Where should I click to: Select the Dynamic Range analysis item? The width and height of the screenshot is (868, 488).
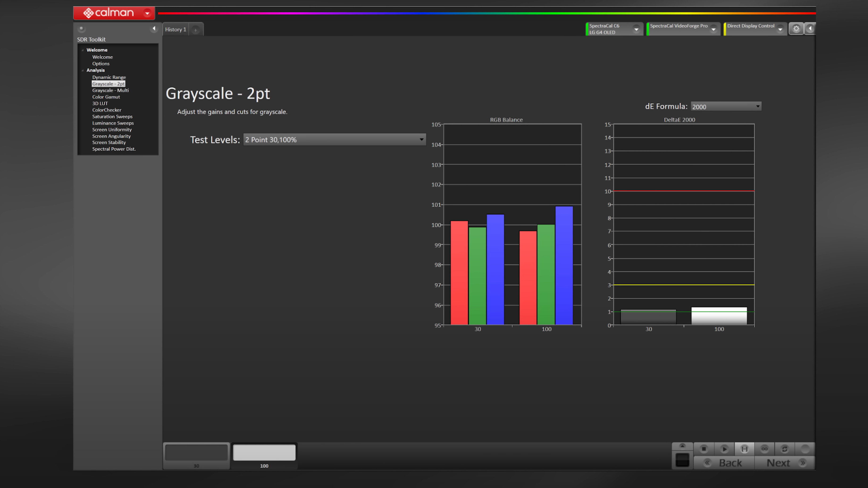pos(109,77)
